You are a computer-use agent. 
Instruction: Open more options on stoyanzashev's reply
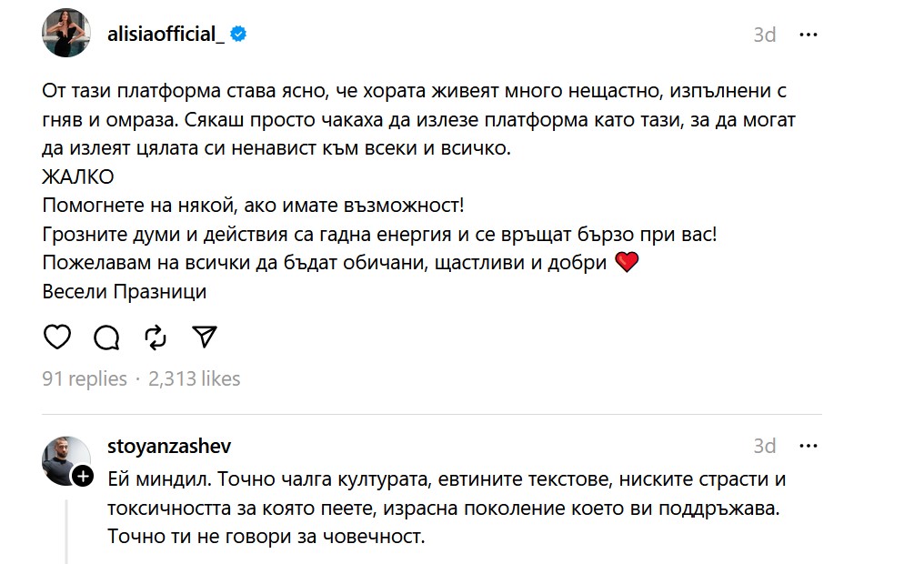(810, 446)
